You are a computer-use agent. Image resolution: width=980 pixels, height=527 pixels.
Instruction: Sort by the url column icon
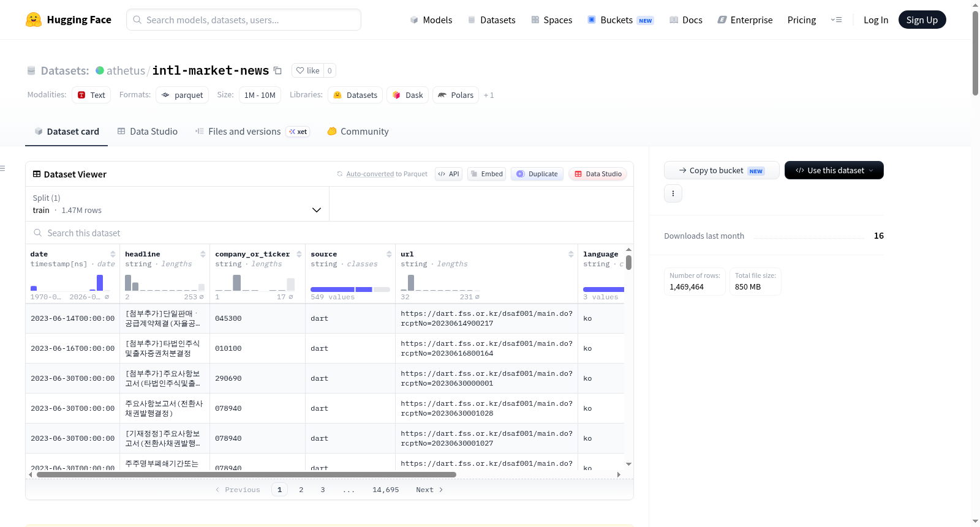[571, 254]
